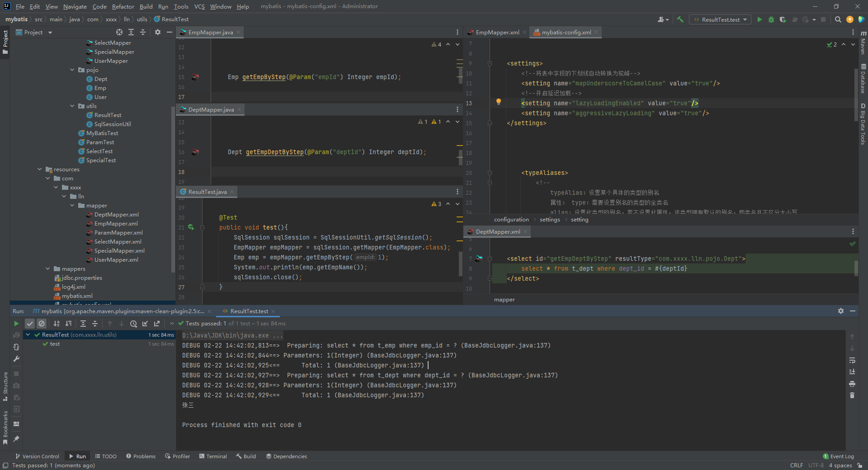Debug ResultTest.test with the bug icon

pyautogui.click(x=771, y=19)
